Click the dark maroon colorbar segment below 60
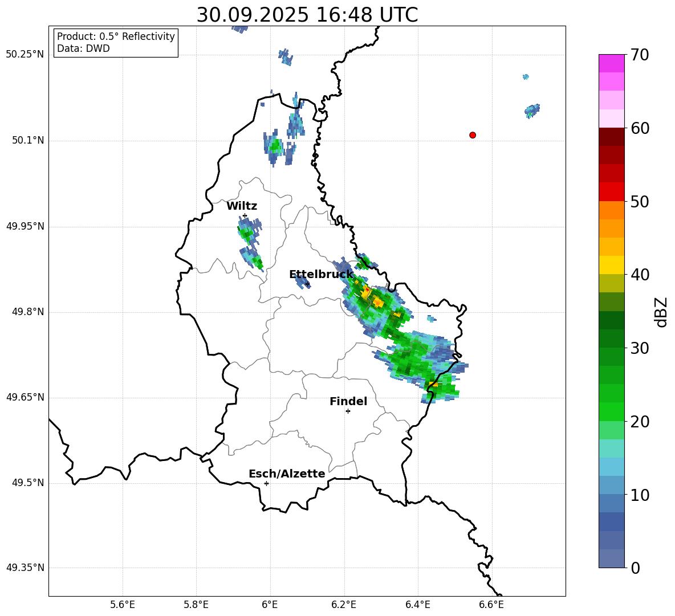 pos(612,137)
